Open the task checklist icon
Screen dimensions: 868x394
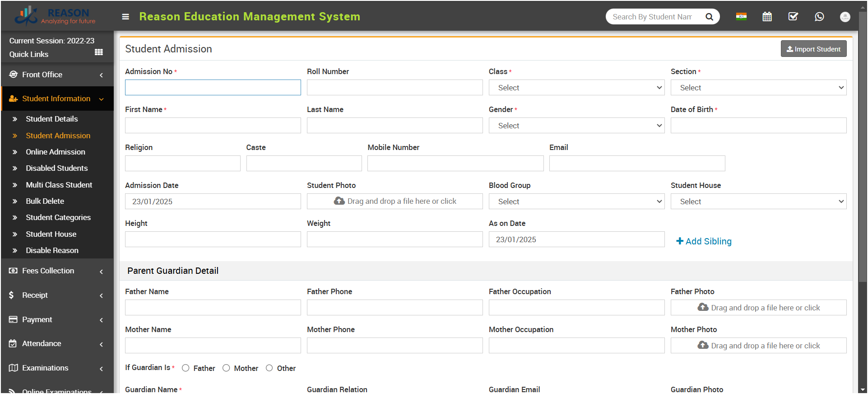[793, 17]
